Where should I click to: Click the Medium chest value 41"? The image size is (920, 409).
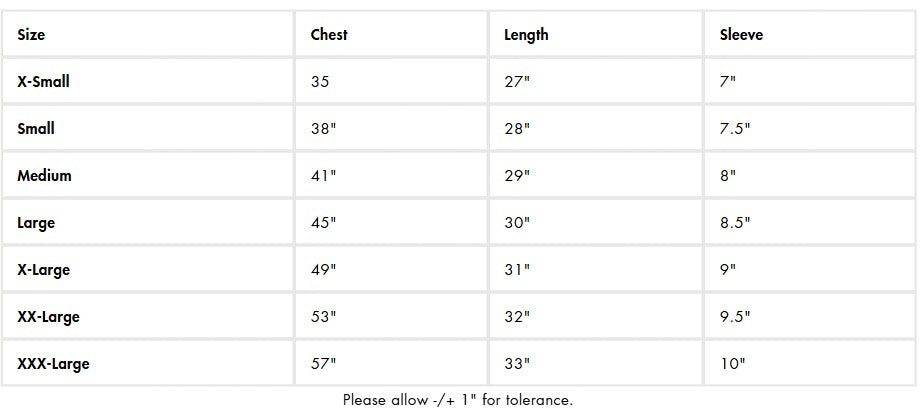pyautogui.click(x=323, y=176)
